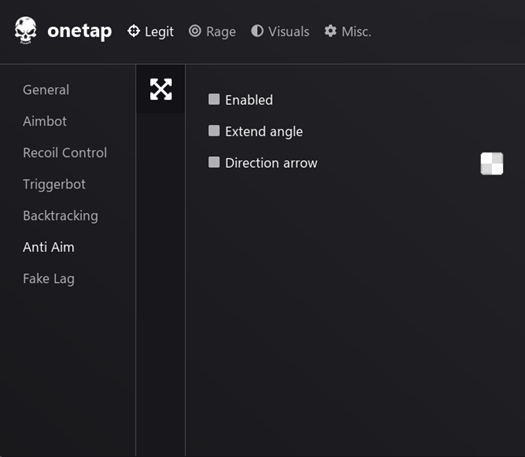
Task: Select Recoil Control in the sidebar
Action: coord(65,153)
